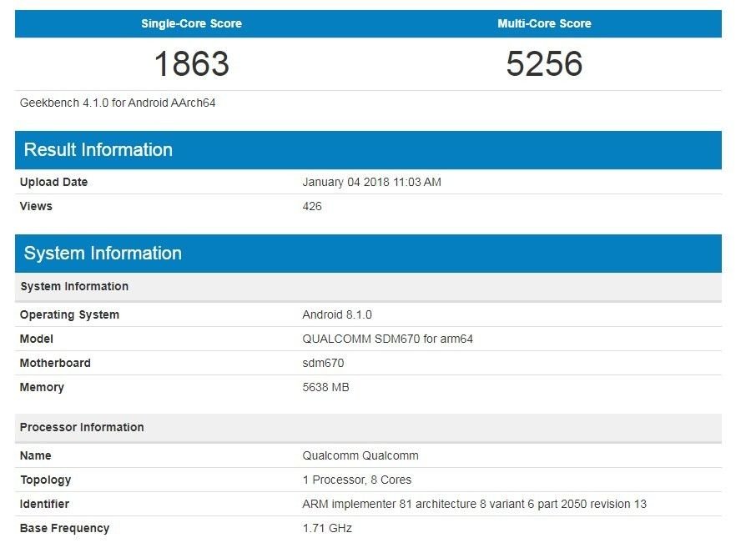Click the Memory label

[x=42, y=387]
